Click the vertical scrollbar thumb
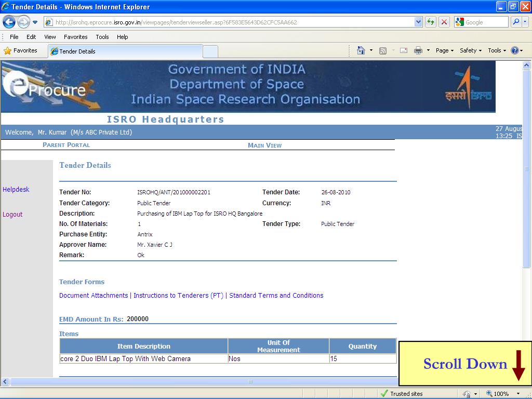This screenshot has width=532, height=399. tap(527, 169)
